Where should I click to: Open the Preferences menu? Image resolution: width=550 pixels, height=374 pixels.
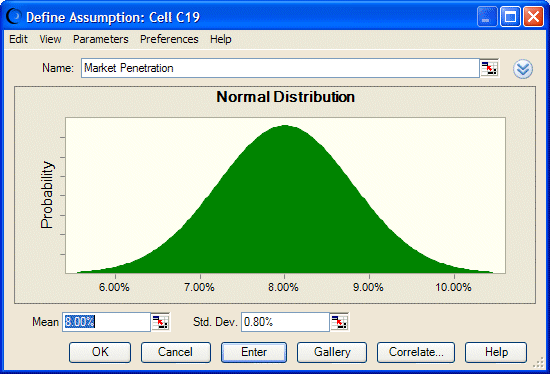[x=169, y=39]
